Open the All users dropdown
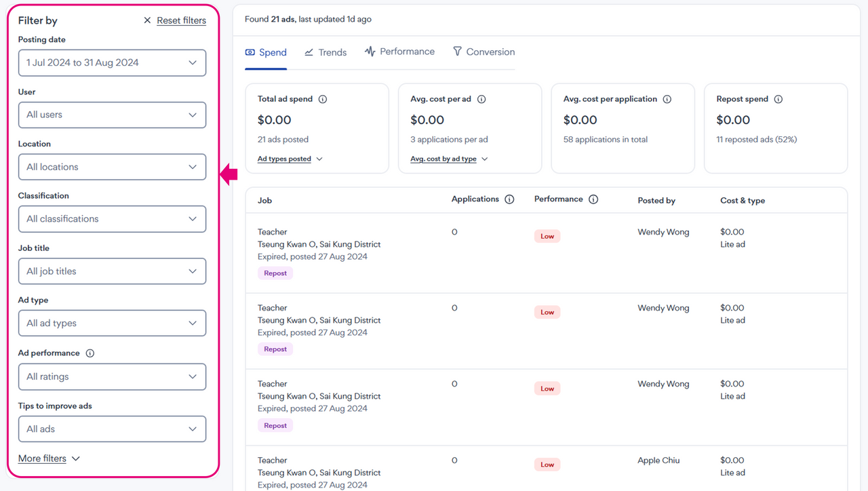 click(112, 115)
